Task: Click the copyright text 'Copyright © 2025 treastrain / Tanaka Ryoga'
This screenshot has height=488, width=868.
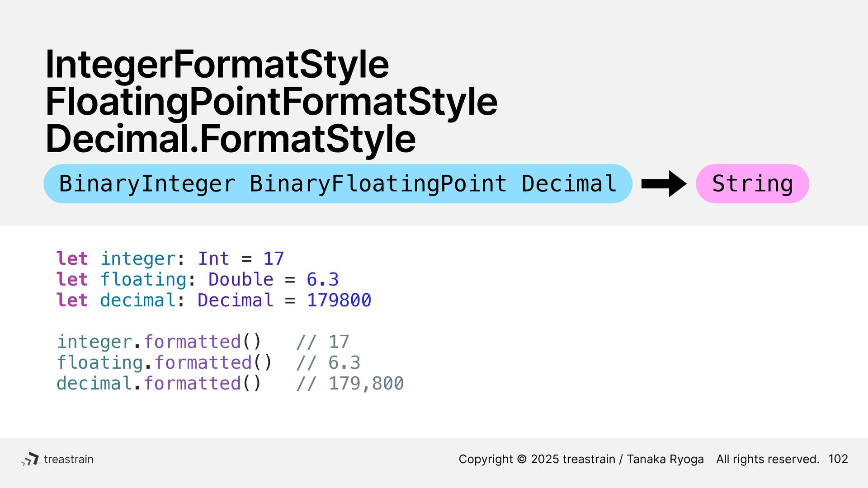Action: (x=581, y=459)
